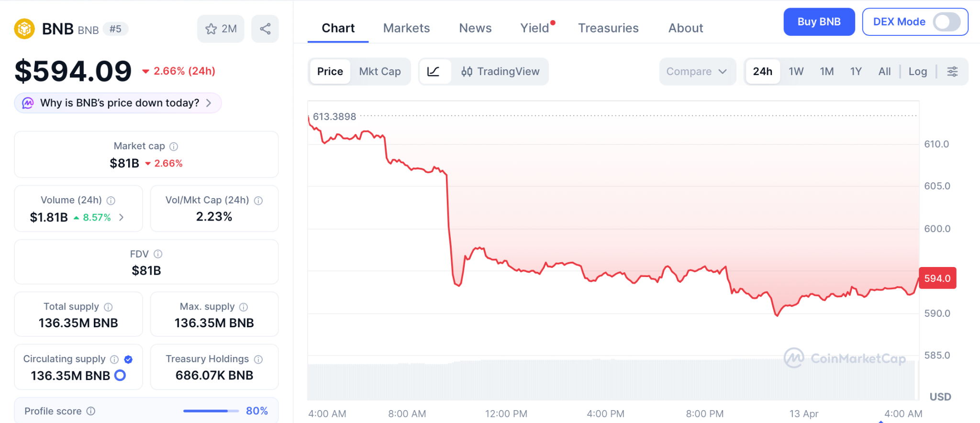Click the FDV info icon
The height and width of the screenshot is (423, 980).
[158, 254]
